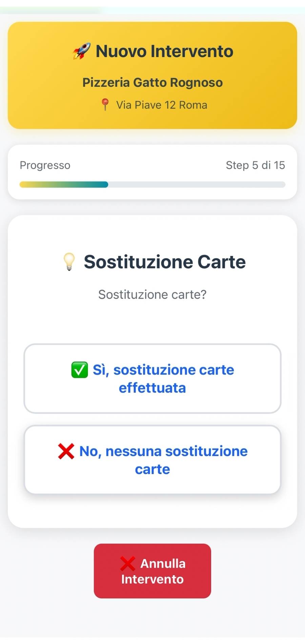Click the red X icon in the No option
305x644 pixels.
[66, 451]
